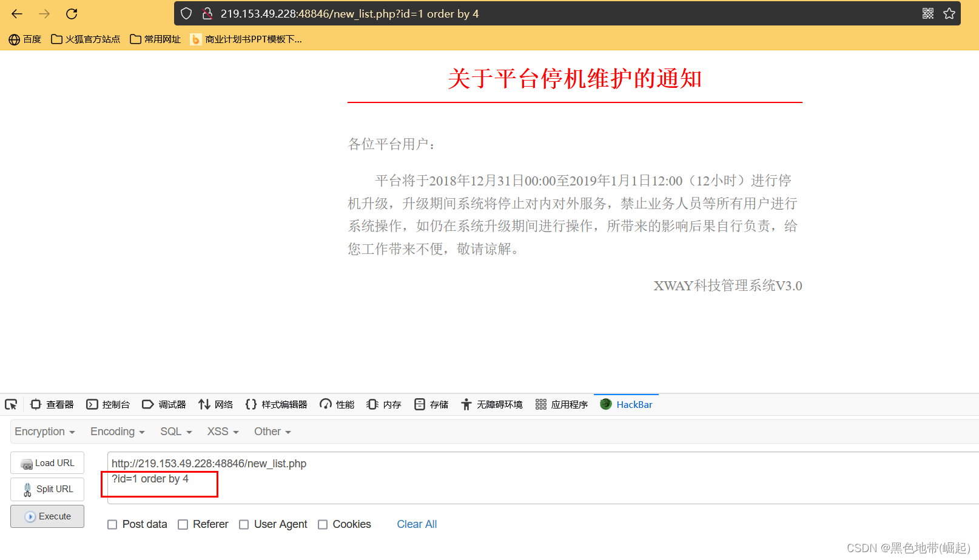Image resolution: width=979 pixels, height=560 pixels.
Task: Expand the Encoding dropdown
Action: [118, 432]
